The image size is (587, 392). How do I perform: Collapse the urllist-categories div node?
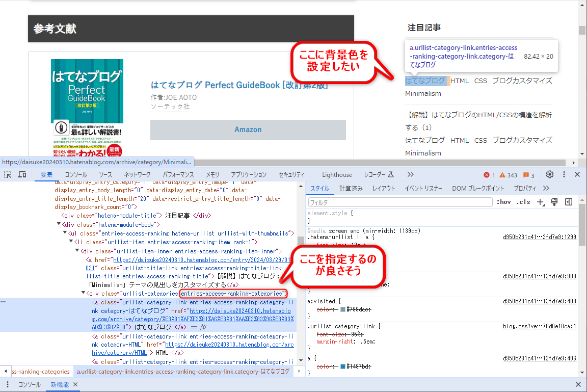point(83,293)
